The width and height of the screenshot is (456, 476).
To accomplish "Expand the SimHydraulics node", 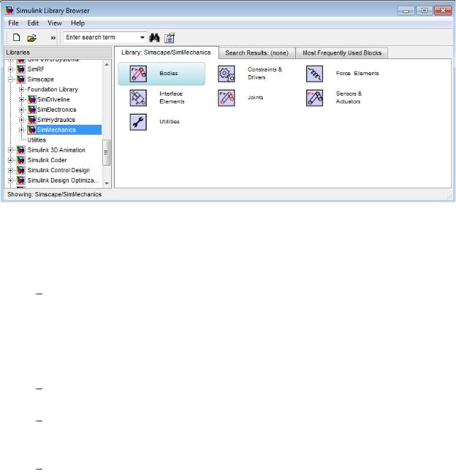I will coord(22,120).
